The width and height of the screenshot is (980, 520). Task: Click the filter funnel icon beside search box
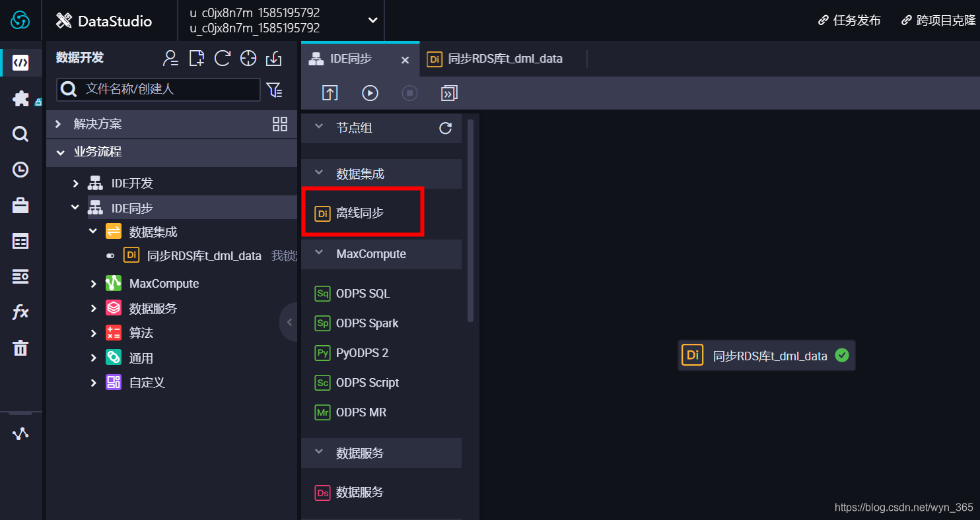click(x=273, y=90)
